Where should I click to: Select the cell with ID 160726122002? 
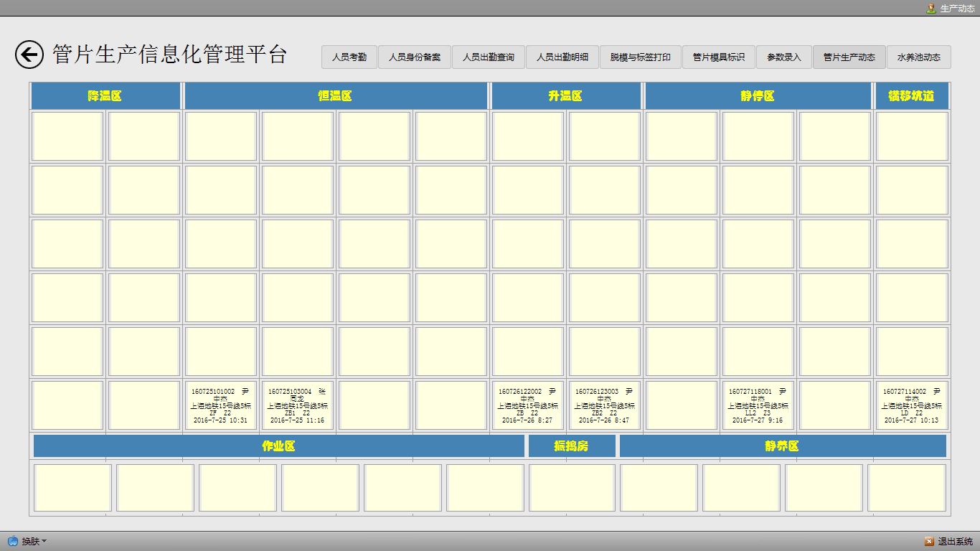pyautogui.click(x=528, y=405)
